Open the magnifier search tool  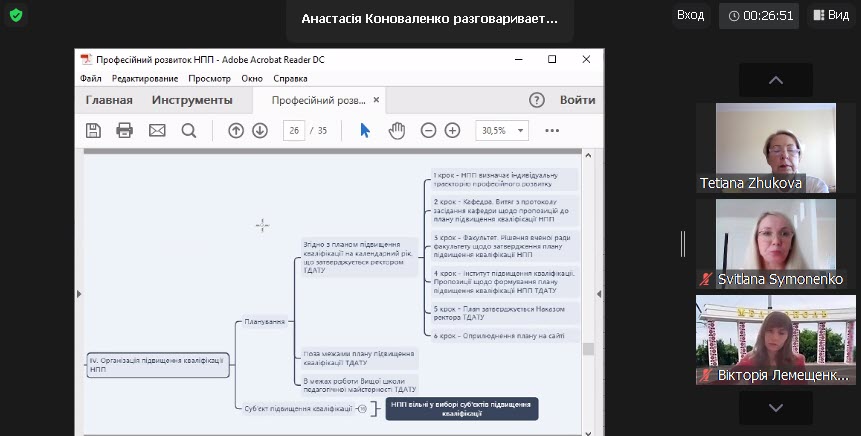189,130
